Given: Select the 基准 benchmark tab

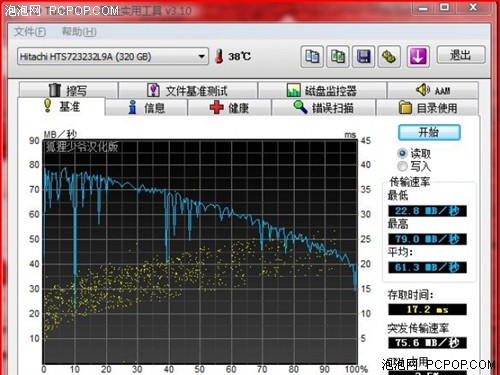Looking at the screenshot, I should 62,107.
